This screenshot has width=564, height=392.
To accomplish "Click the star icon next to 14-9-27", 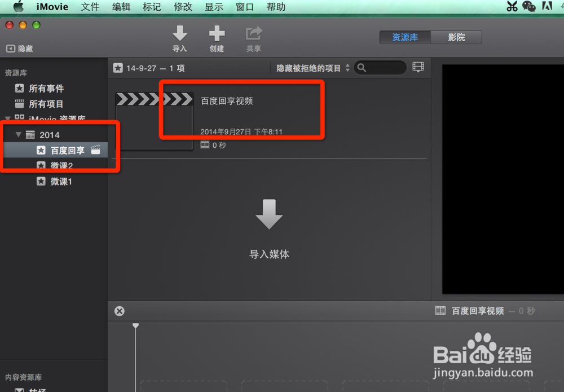I will tap(118, 68).
